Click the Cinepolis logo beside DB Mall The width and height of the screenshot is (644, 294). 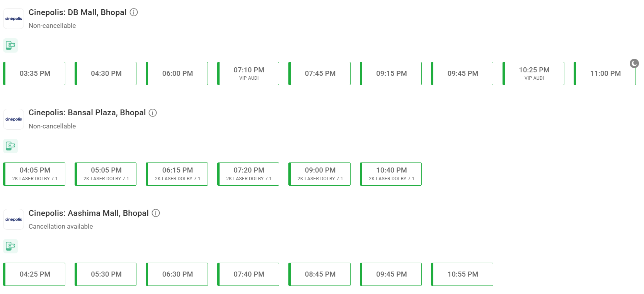tap(14, 19)
